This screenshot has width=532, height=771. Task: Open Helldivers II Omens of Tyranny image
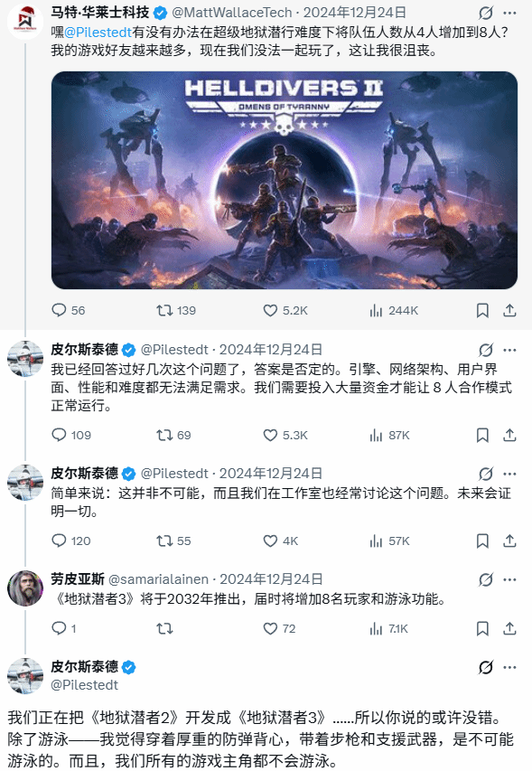[285, 180]
